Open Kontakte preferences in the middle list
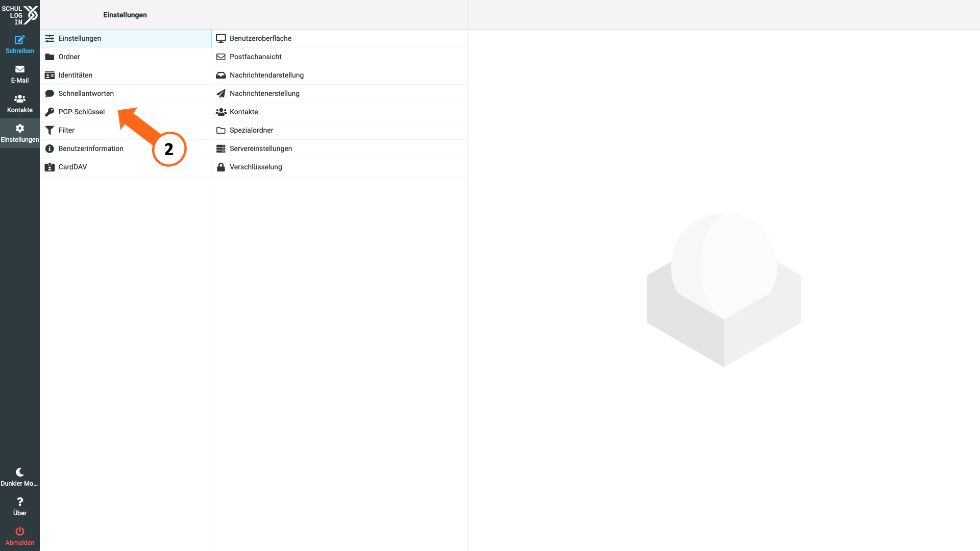 pos(339,112)
